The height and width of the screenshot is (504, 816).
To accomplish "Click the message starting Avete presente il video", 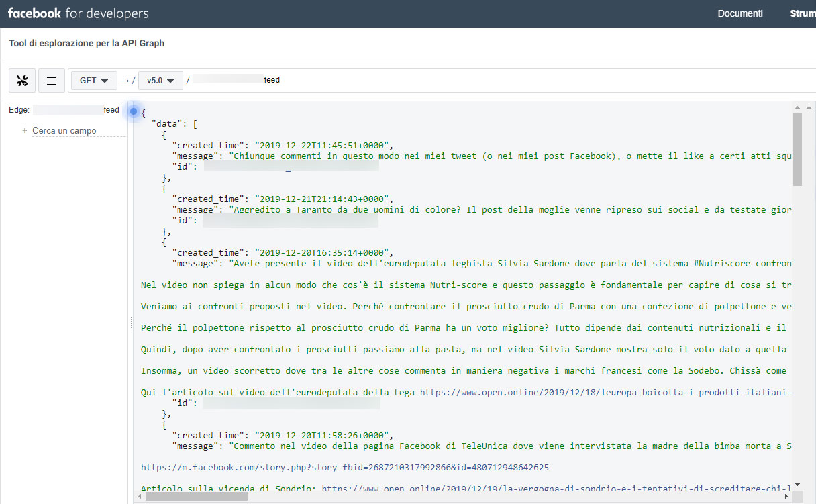I will (x=511, y=263).
